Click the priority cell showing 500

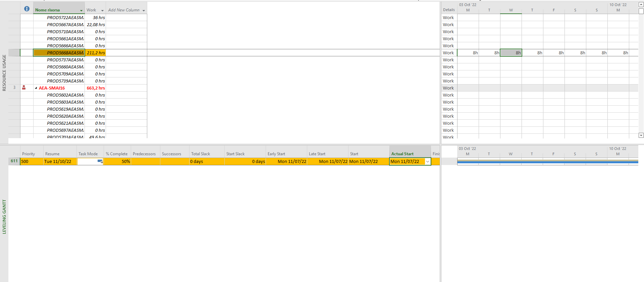(x=32, y=161)
